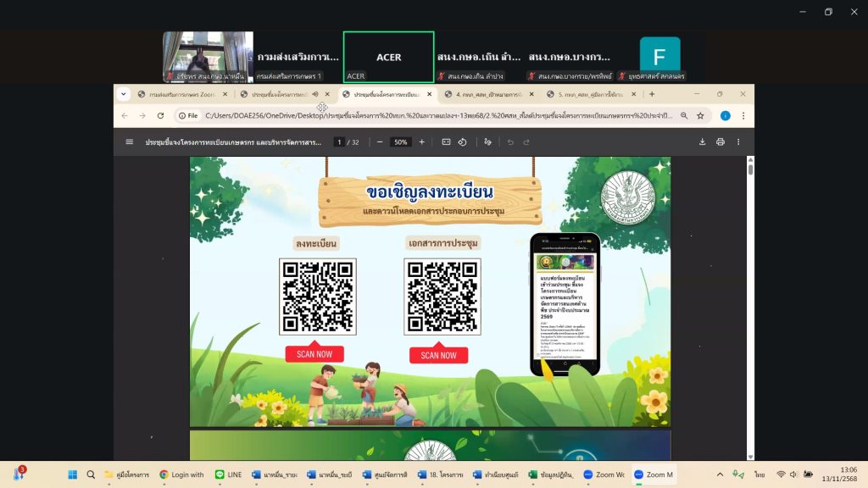868x488 pixels.
Task: Open LINE from the taskbar
Action: click(228, 474)
